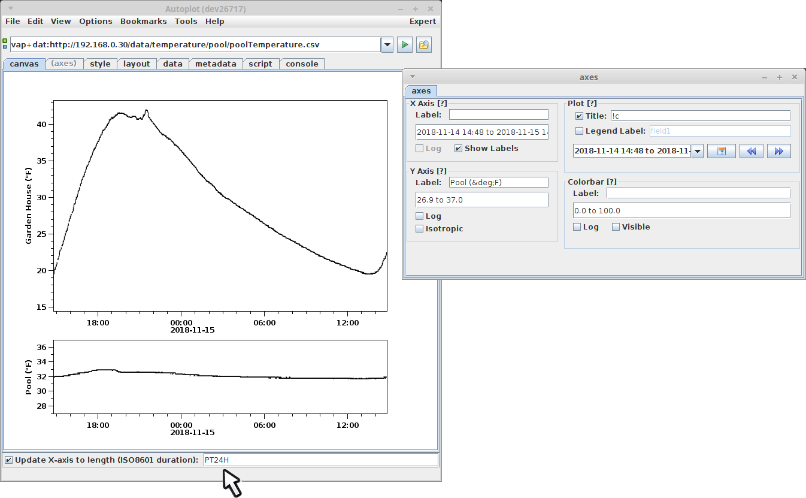
Task: Toggle X Axis Log checkbox
Action: click(x=419, y=149)
